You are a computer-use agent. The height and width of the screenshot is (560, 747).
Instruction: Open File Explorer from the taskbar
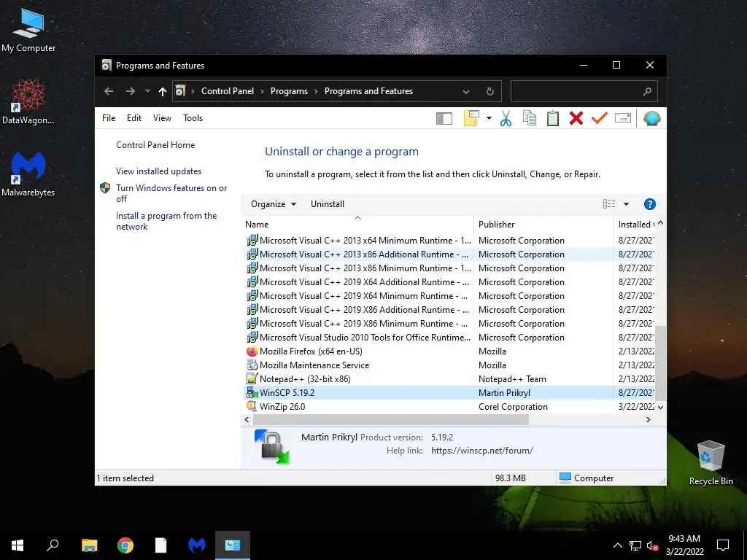tap(89, 545)
